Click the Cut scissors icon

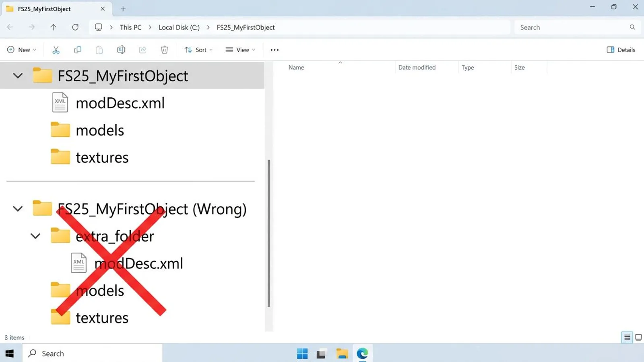coord(56,50)
